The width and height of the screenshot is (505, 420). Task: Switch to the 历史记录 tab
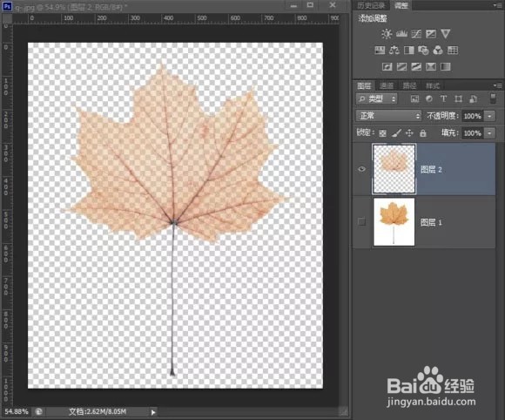[x=371, y=5]
